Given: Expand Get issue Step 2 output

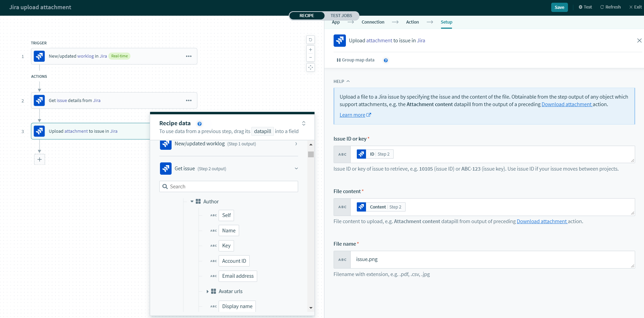Looking at the screenshot, I should tap(296, 168).
